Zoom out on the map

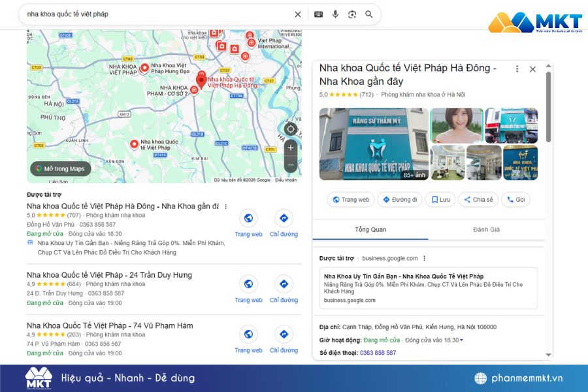pos(291,165)
